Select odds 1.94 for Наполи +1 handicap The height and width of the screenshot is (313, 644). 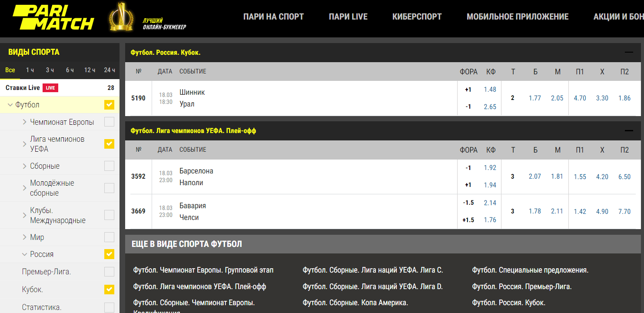tap(490, 185)
